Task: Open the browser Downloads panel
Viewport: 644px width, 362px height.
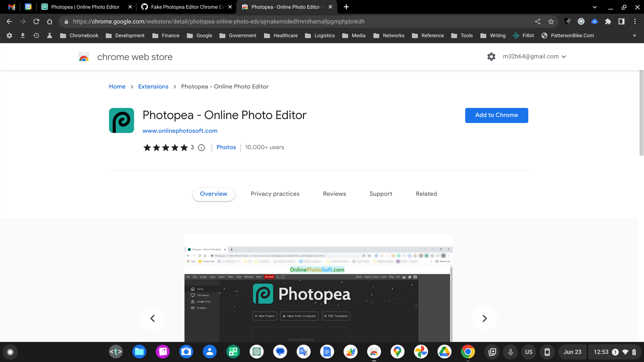Action: (23, 35)
